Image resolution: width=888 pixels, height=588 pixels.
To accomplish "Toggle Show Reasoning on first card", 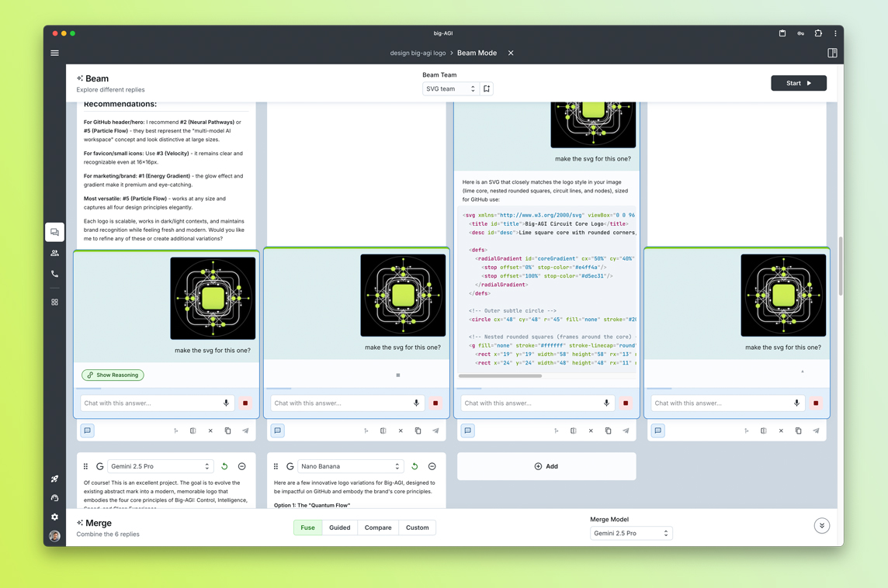I will pyautogui.click(x=113, y=375).
